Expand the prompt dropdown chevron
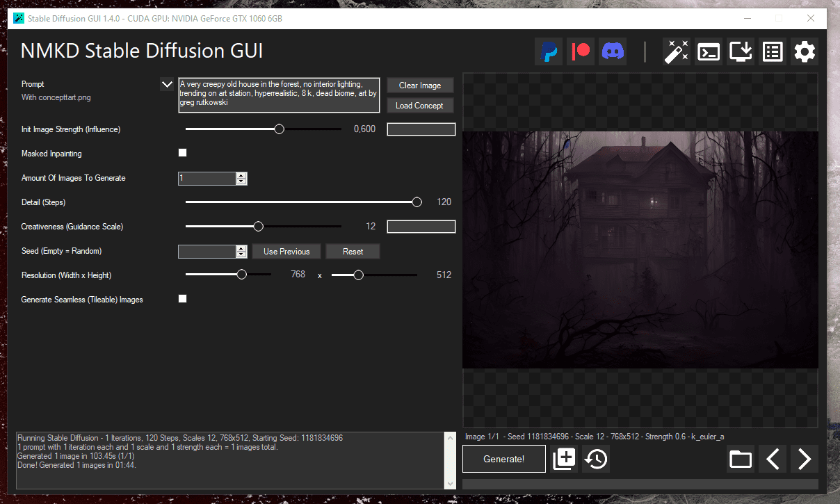 [167, 85]
